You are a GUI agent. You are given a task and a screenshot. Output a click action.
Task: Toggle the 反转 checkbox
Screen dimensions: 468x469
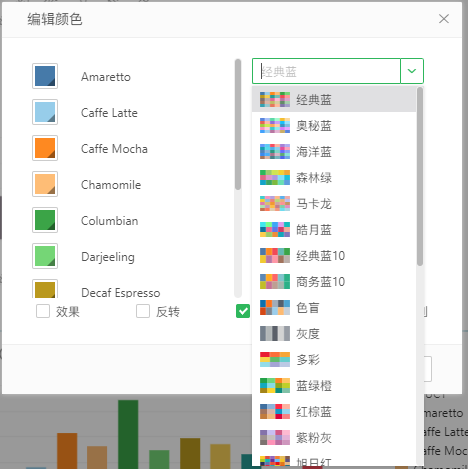(143, 311)
